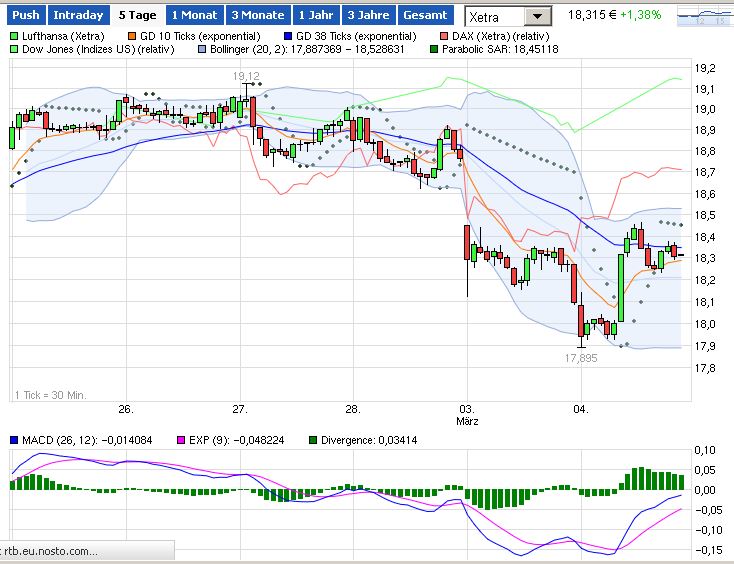734x564 pixels.
Task: Click the exchange dropdown arrow button
Action: click(537, 17)
